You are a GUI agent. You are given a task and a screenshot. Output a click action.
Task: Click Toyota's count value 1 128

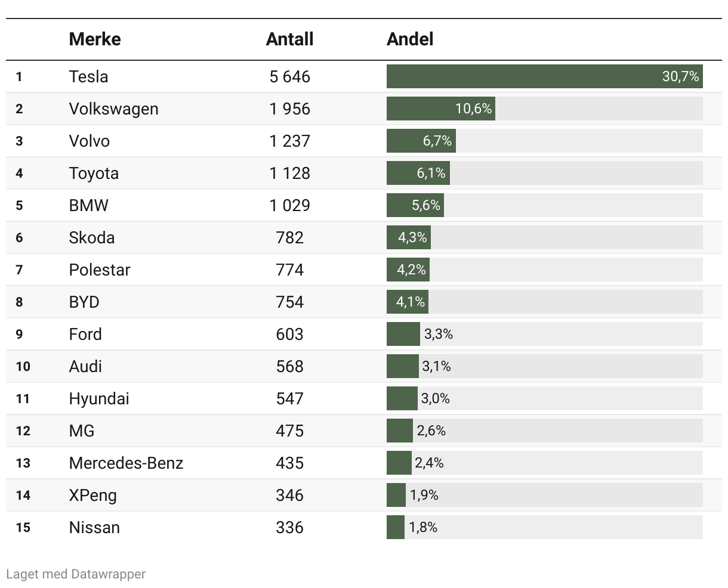(x=289, y=174)
